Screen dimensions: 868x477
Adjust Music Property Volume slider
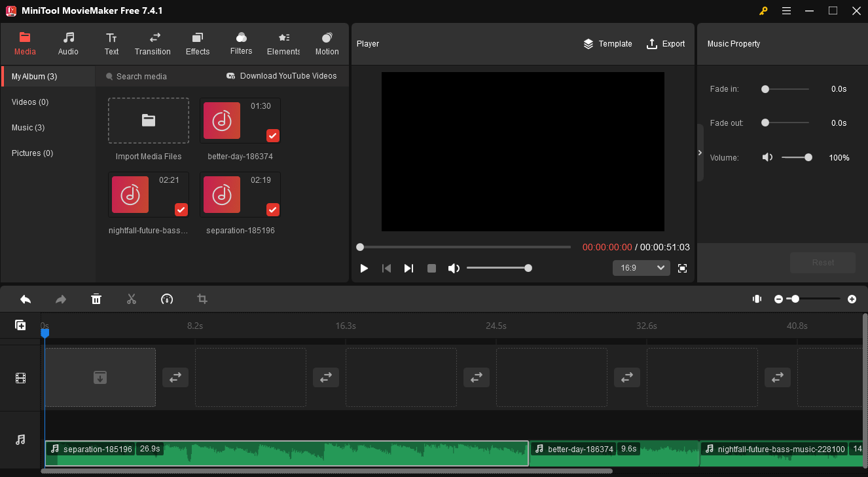pos(797,157)
